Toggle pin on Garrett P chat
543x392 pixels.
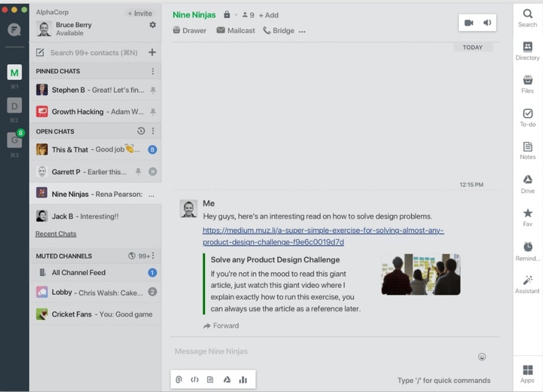point(138,172)
